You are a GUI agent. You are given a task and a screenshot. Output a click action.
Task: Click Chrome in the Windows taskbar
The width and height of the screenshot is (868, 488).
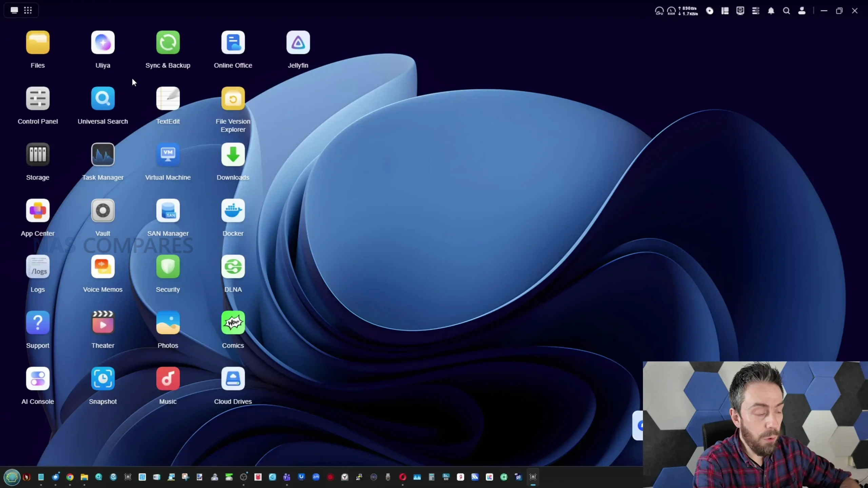pos(70,477)
